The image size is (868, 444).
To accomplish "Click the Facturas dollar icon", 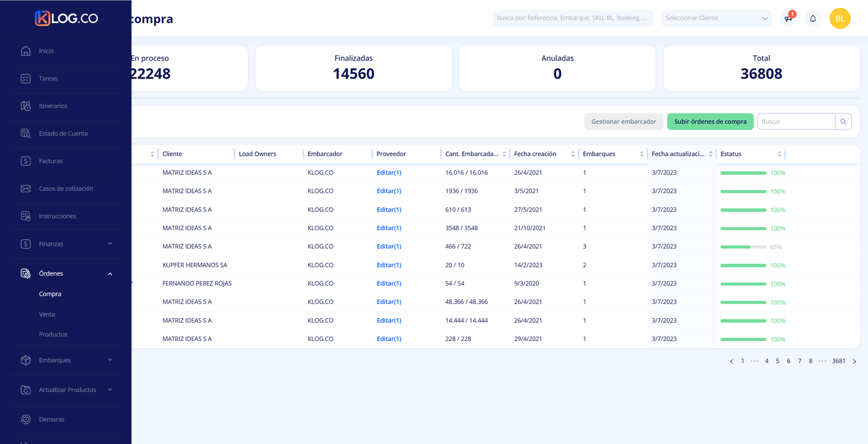I will point(25,161).
